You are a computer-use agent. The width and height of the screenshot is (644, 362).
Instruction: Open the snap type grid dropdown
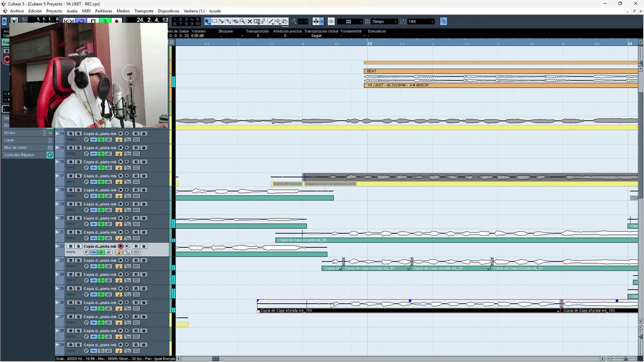[350, 22]
